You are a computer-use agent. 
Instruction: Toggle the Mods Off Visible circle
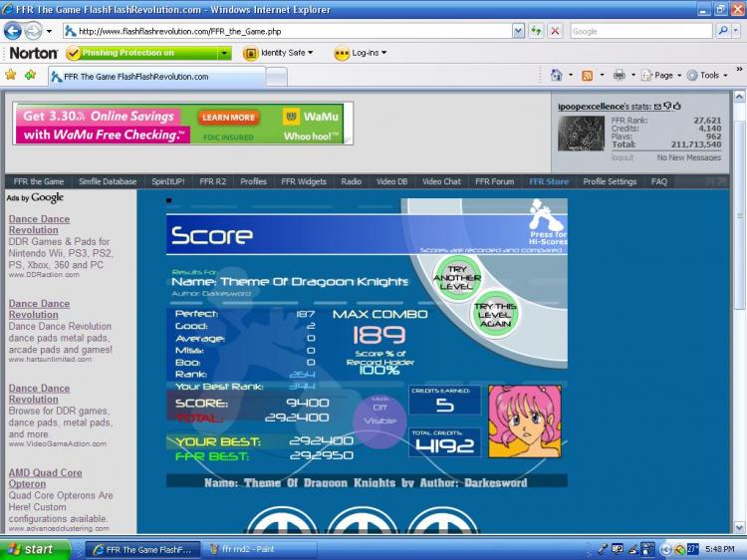378,414
